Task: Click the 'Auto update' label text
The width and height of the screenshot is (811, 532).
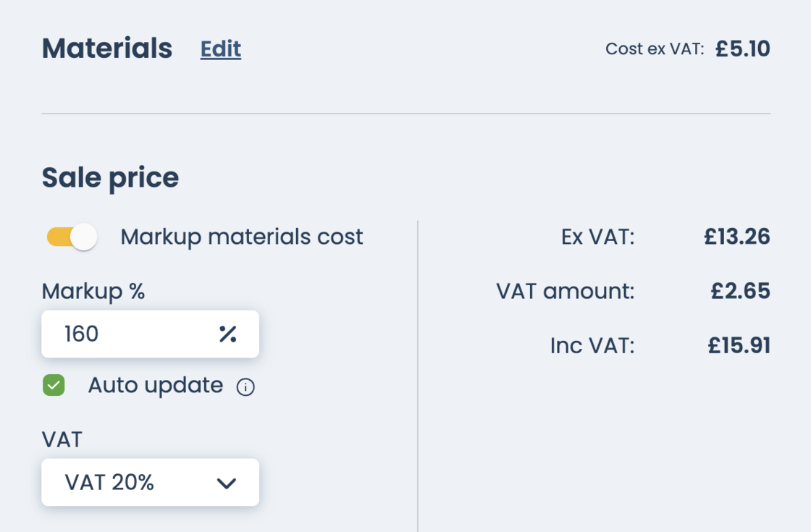Action: tap(155, 385)
